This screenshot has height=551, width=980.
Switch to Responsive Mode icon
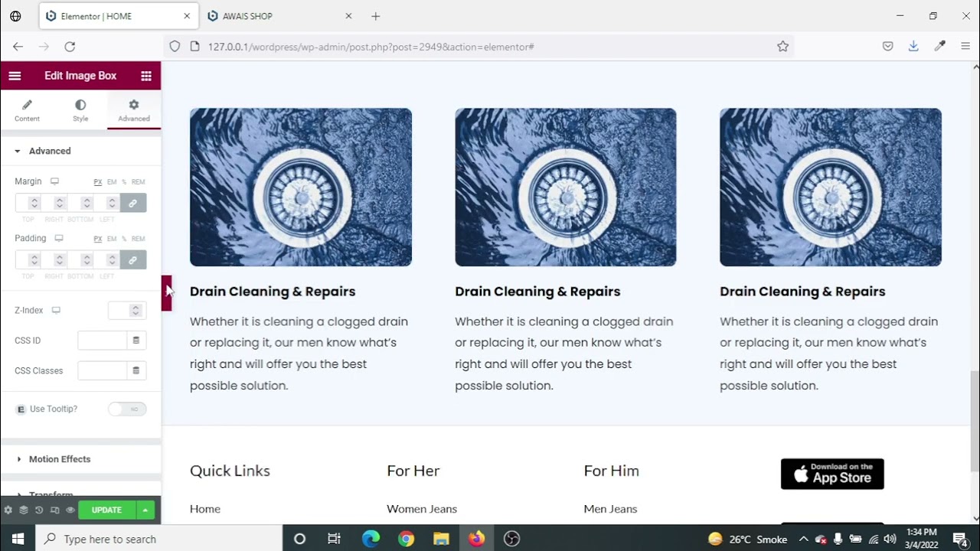pos(54,510)
